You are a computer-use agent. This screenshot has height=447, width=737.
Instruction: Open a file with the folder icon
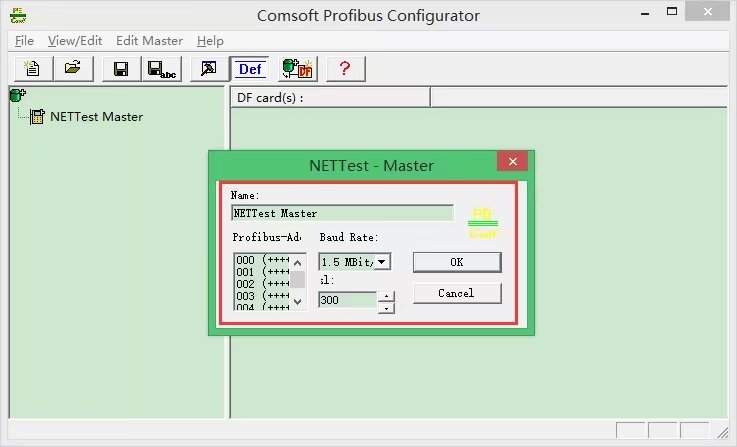(x=73, y=69)
